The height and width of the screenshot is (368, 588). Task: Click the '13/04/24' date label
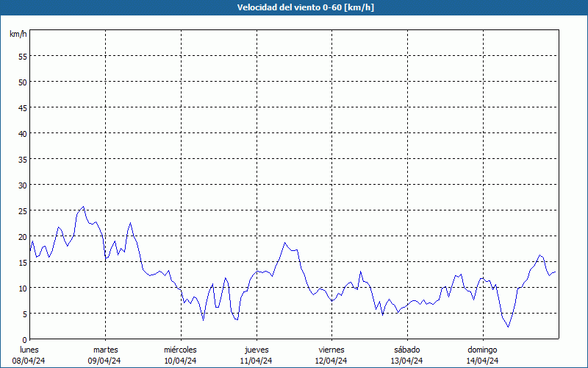tap(407, 361)
